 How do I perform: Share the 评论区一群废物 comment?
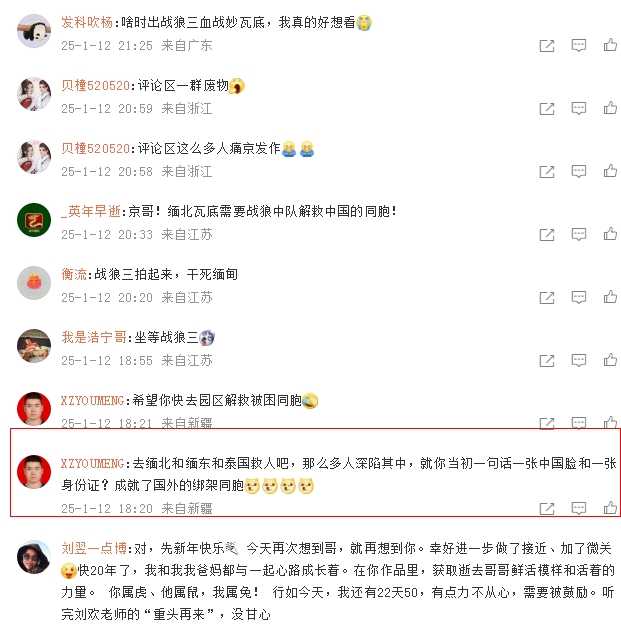[x=546, y=108]
